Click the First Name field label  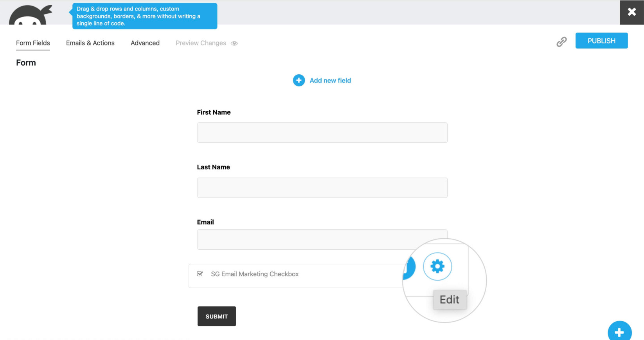pos(214,112)
